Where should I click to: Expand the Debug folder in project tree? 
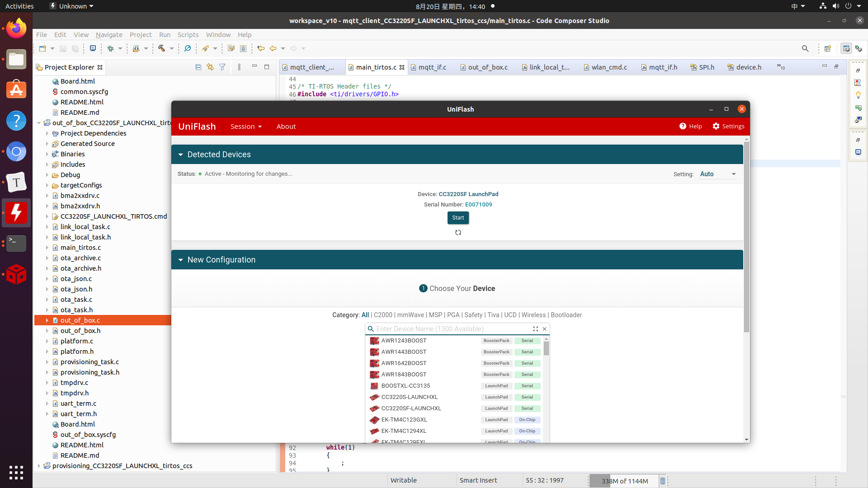[x=47, y=175]
